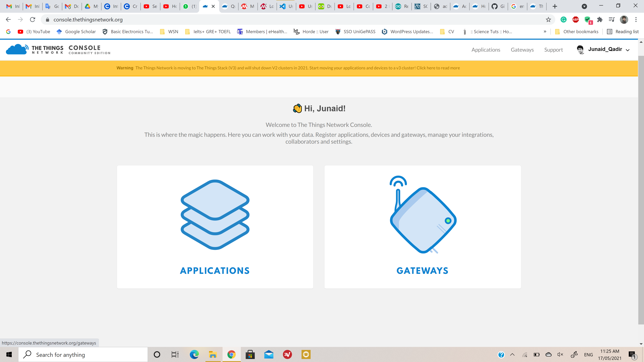
Task: Open the ExpressVPN taskbar icon
Action: point(287,354)
